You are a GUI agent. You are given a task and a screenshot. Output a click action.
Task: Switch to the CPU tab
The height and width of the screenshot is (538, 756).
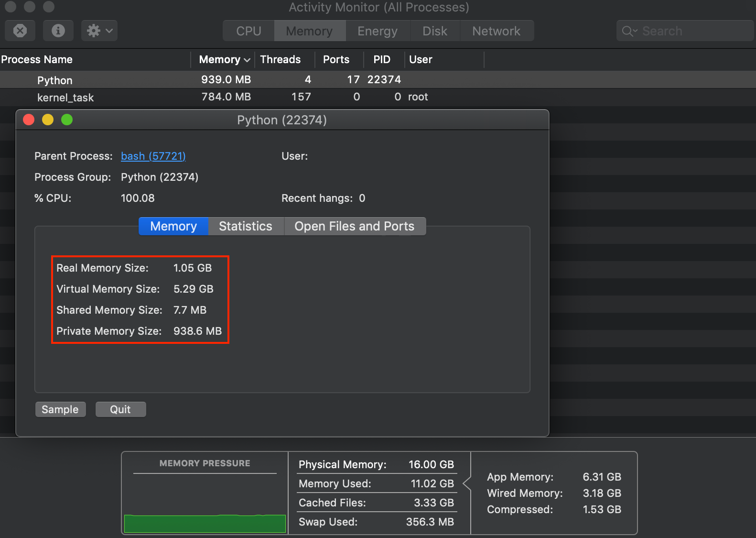248,31
